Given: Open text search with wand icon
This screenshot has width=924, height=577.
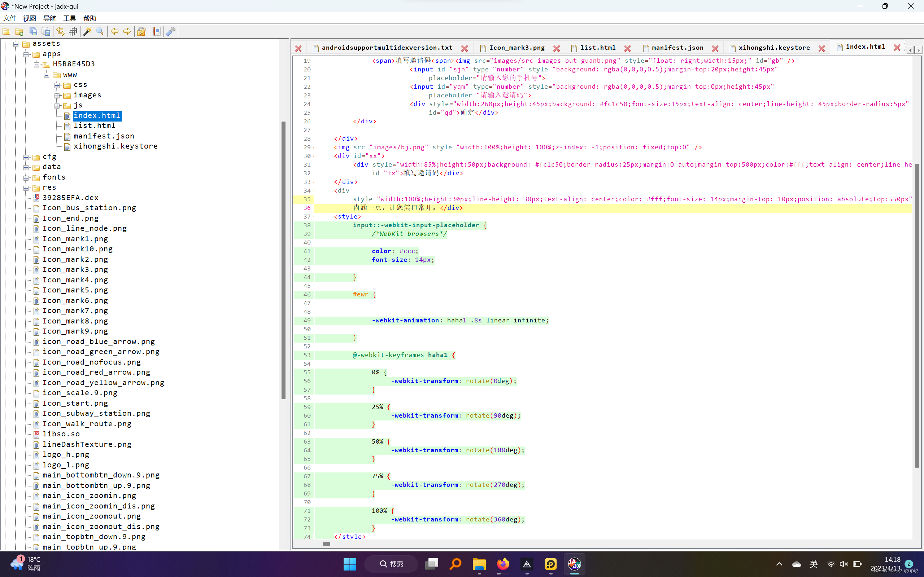Looking at the screenshot, I should coord(87,31).
